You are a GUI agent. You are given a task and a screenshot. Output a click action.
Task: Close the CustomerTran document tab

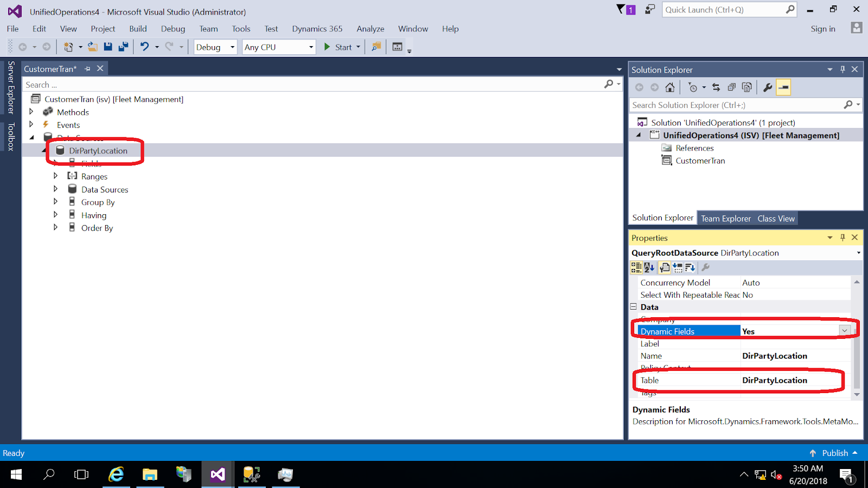click(x=100, y=68)
